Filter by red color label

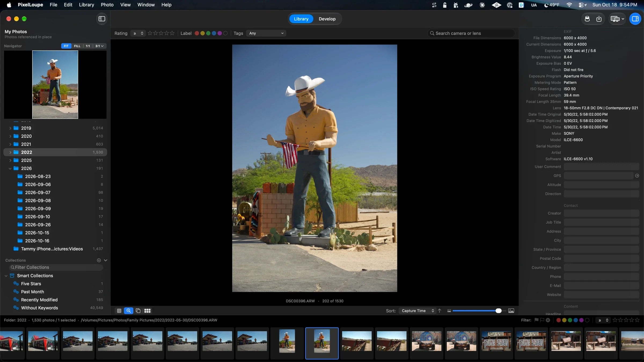(197, 33)
